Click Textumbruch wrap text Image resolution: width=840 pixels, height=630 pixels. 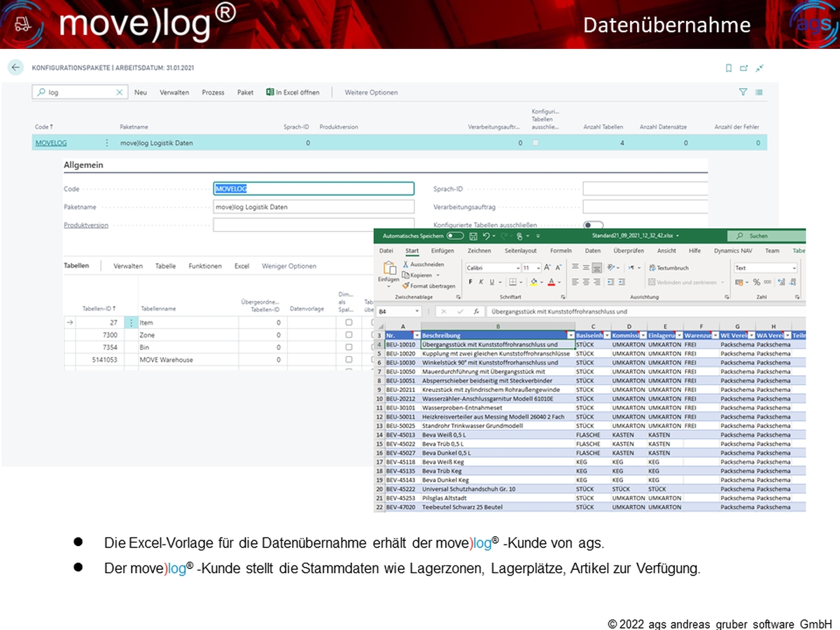[x=669, y=268]
